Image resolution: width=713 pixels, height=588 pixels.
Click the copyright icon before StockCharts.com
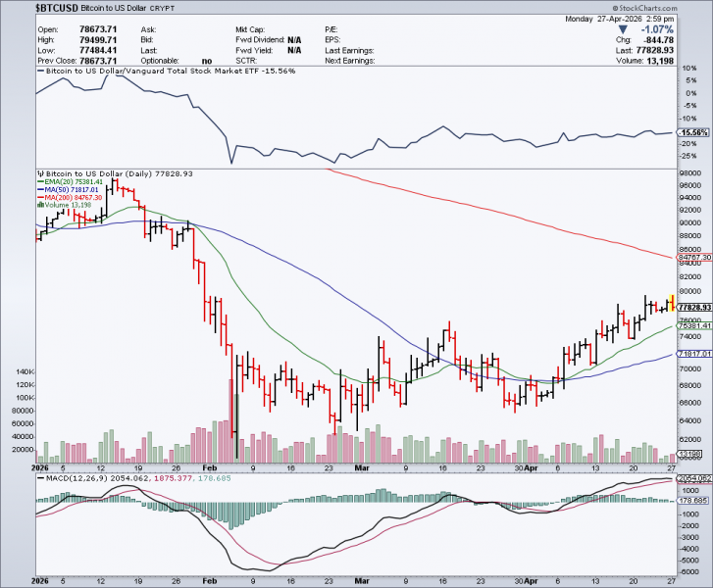pos(615,8)
